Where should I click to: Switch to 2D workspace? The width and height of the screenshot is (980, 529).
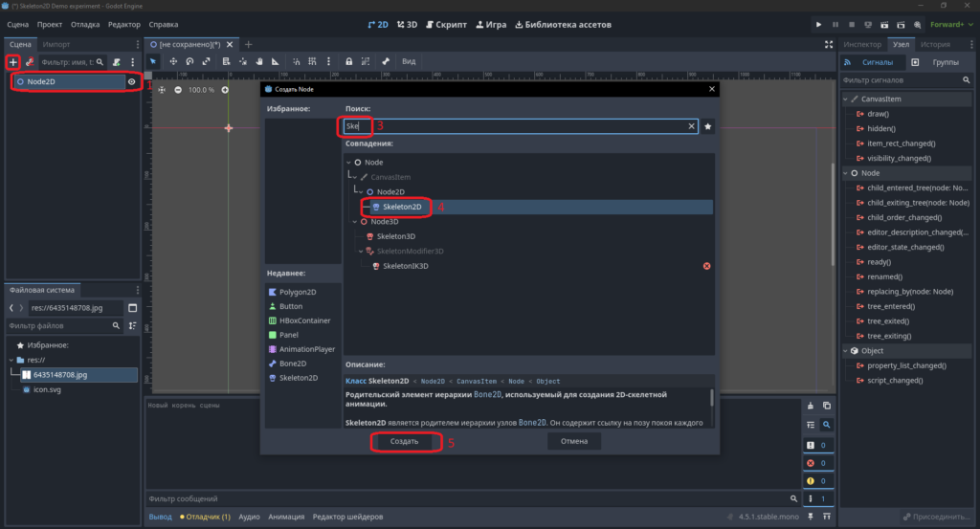pyautogui.click(x=378, y=24)
